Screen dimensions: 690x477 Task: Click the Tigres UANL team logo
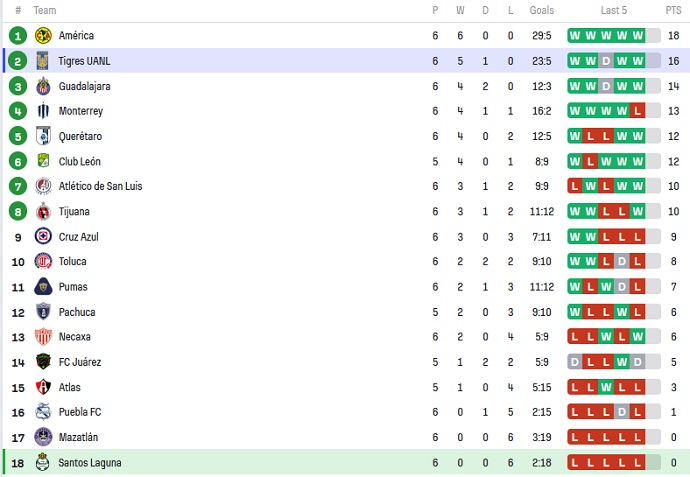[42, 61]
